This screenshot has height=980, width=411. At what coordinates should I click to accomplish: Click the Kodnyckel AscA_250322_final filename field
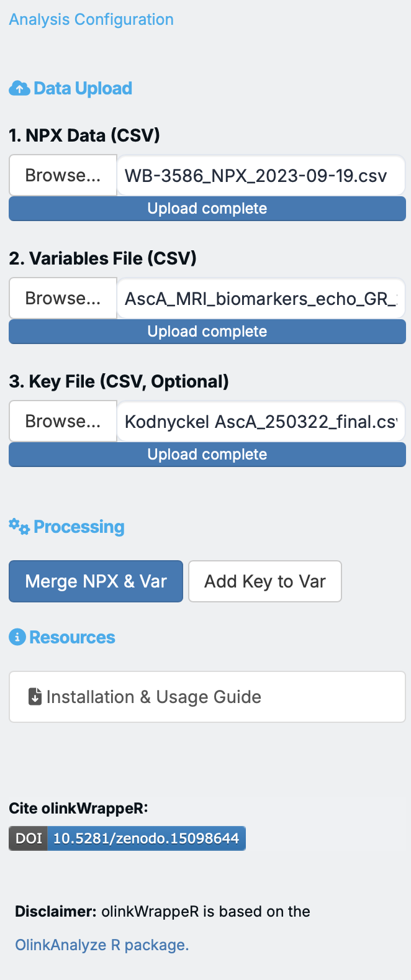pyautogui.click(x=261, y=421)
